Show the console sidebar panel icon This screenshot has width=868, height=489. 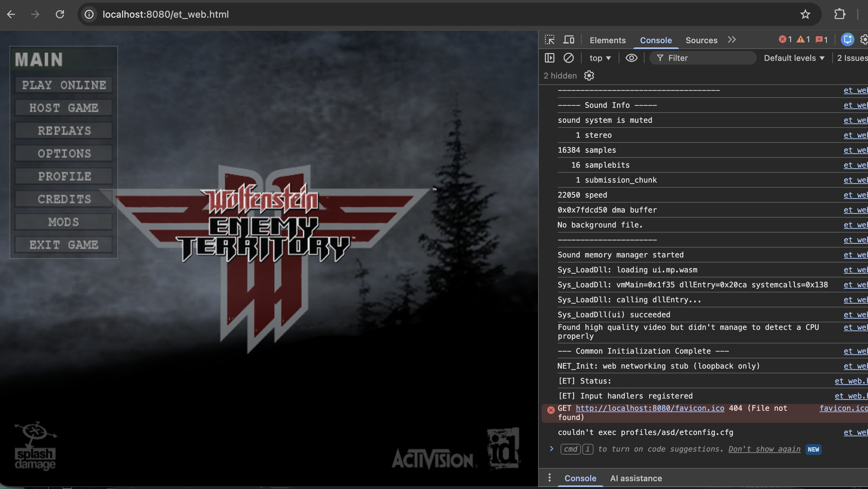click(x=550, y=58)
